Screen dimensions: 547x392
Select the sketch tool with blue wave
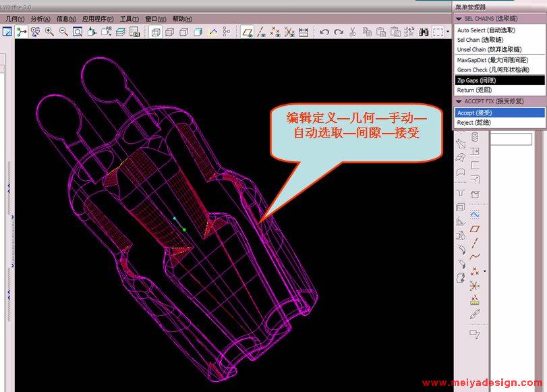coord(475,214)
